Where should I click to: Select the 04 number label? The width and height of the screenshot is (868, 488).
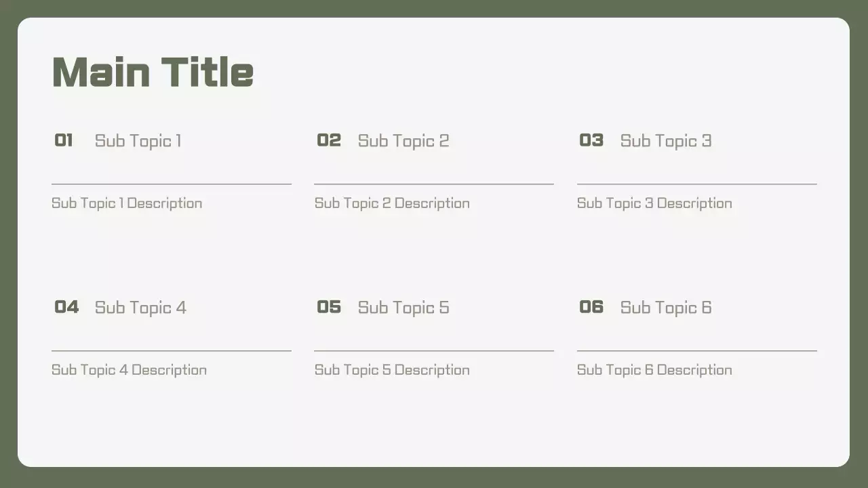tap(66, 307)
